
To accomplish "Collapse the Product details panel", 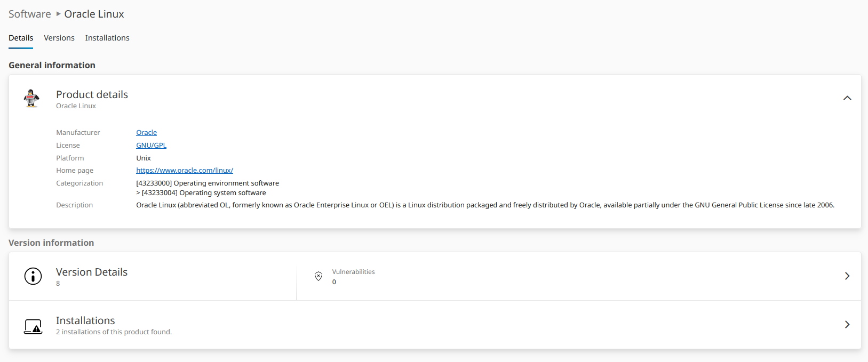I will pyautogui.click(x=847, y=98).
